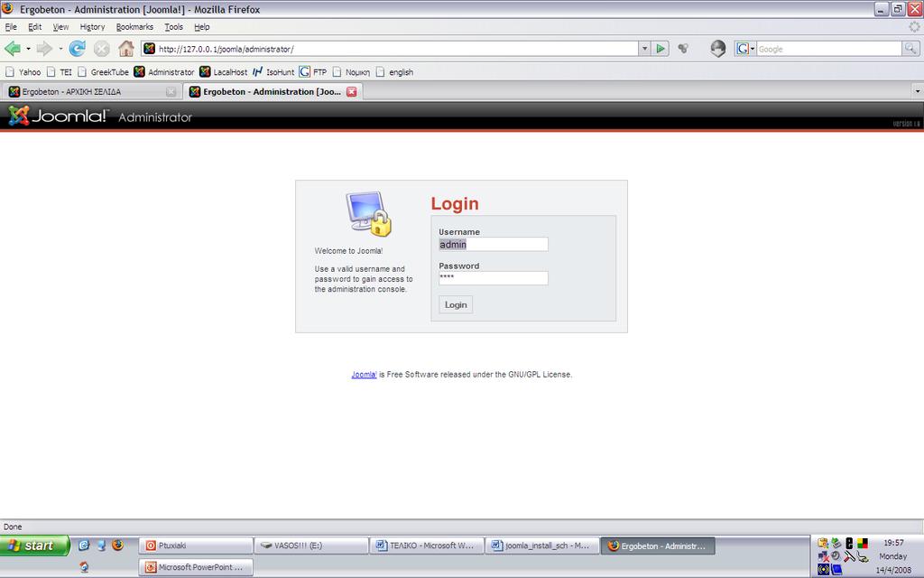Image resolution: width=924 pixels, height=578 pixels.
Task: Open the History menu
Action: pos(93,27)
